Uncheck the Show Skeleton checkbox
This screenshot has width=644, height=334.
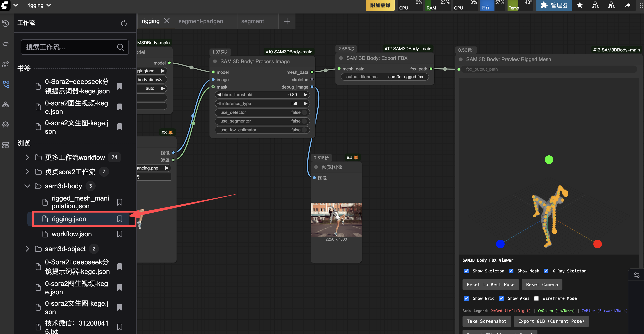point(466,271)
